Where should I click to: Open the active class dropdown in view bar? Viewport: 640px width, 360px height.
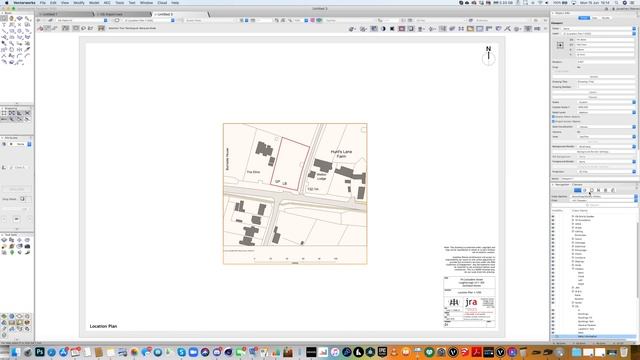(x=82, y=20)
